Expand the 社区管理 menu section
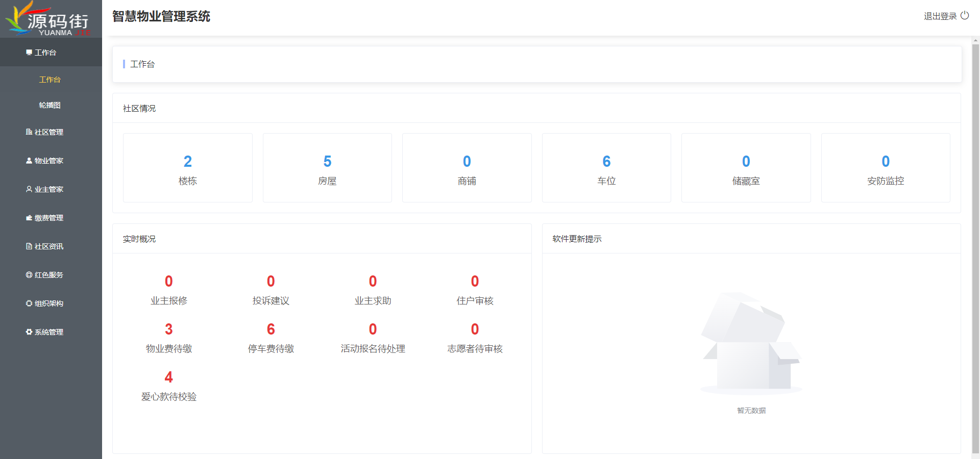 coord(49,132)
